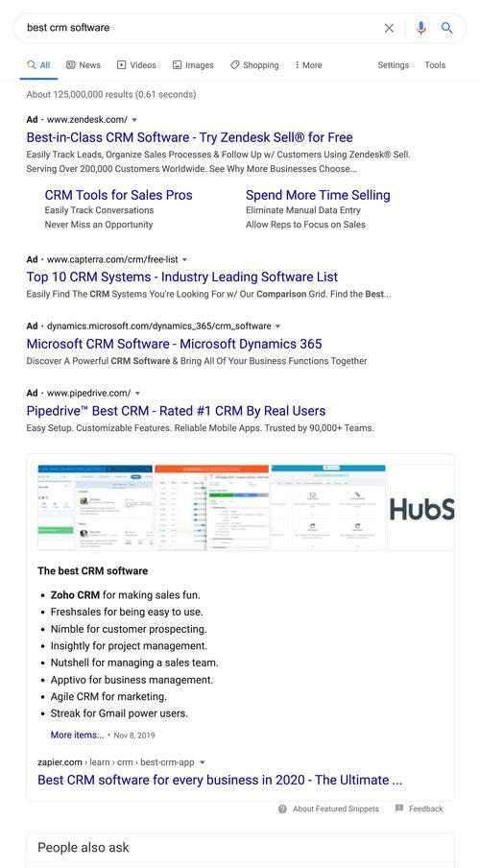
Task: Click into the search field with 'best crm software'
Action: [x=200, y=28]
